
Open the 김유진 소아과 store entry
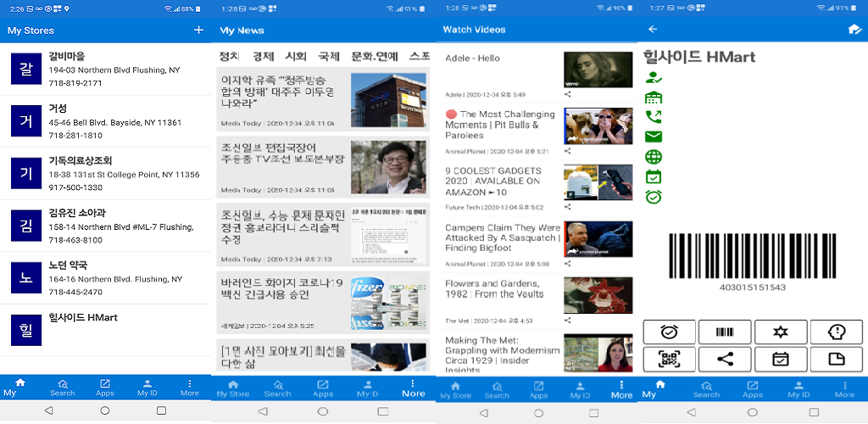[105, 226]
